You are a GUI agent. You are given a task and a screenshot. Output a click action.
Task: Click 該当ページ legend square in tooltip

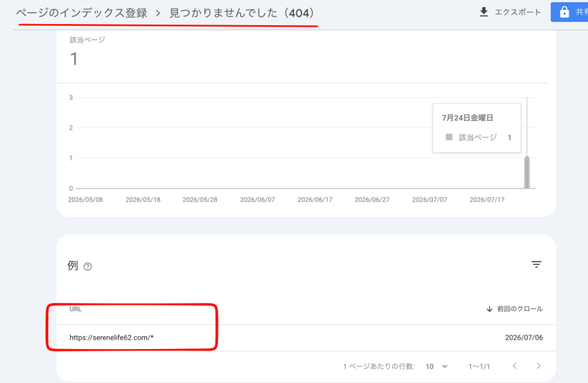coord(449,137)
